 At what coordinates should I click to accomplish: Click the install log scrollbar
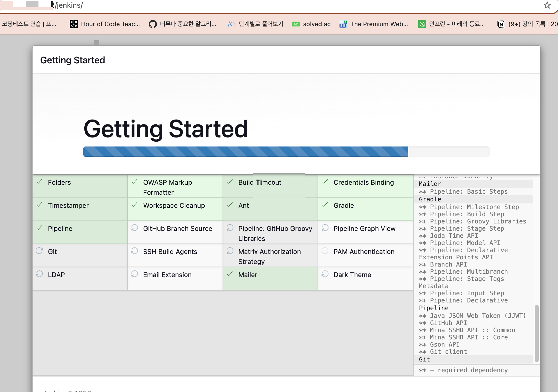click(x=536, y=334)
